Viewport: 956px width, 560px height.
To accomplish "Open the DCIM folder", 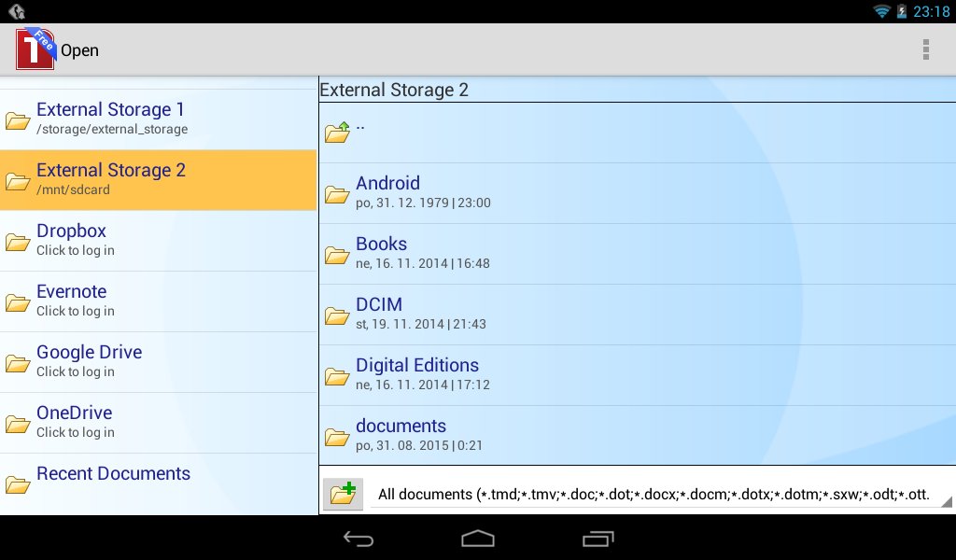I will [x=638, y=315].
